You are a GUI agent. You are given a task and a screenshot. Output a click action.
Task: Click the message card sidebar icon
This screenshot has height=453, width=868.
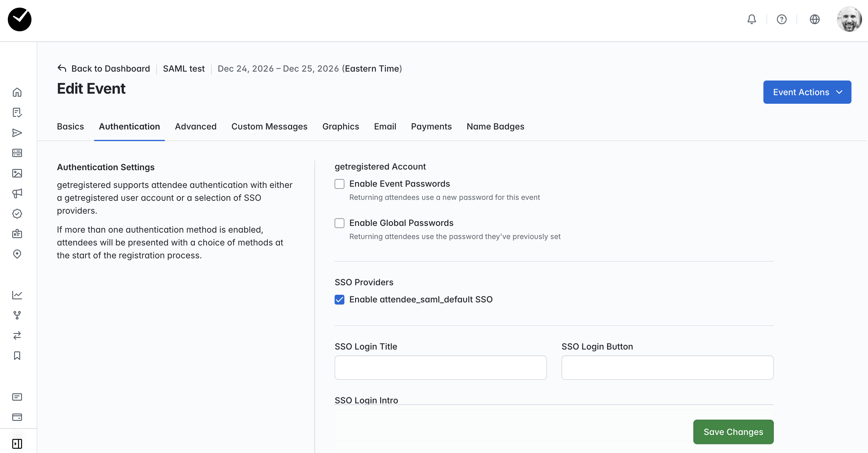click(x=17, y=397)
